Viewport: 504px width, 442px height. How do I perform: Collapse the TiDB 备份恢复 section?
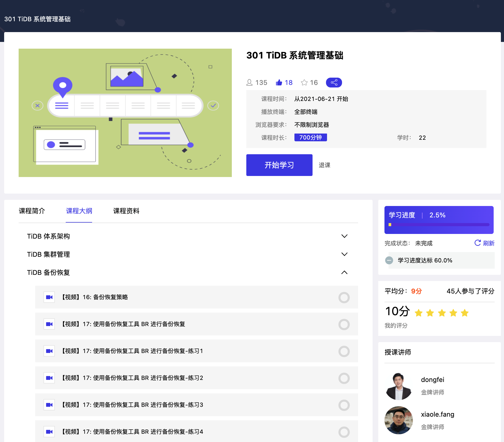click(344, 272)
